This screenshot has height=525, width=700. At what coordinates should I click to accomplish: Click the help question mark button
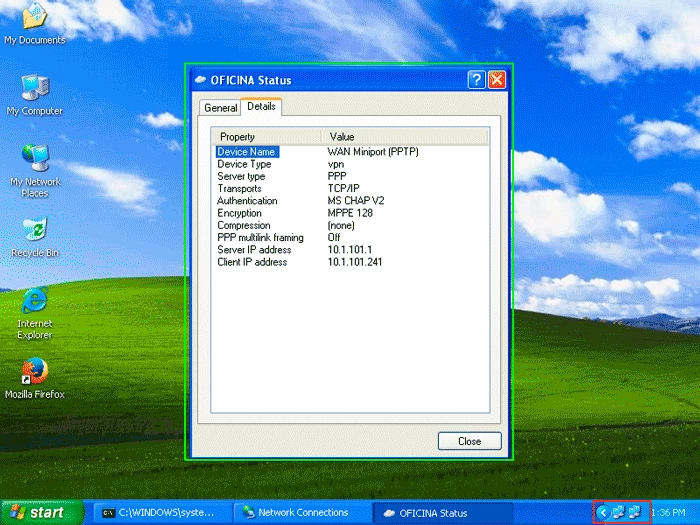pyautogui.click(x=476, y=80)
